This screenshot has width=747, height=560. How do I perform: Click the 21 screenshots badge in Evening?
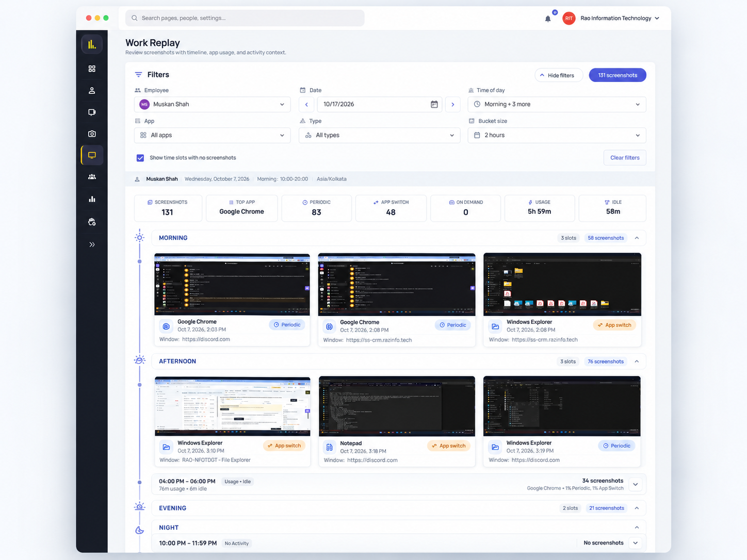(607, 508)
